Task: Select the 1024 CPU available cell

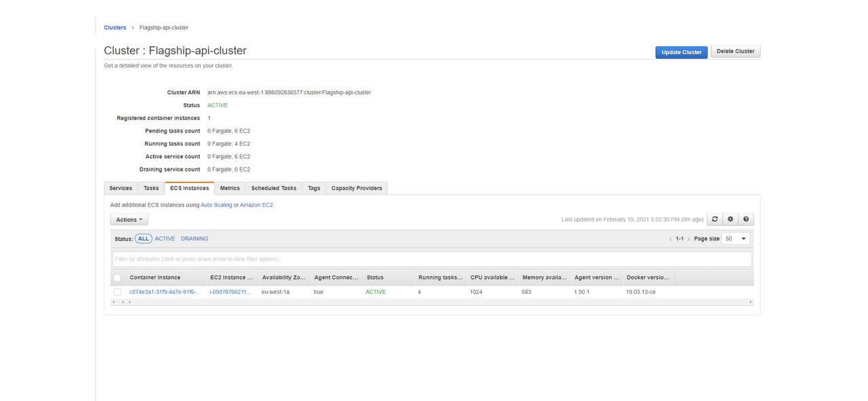Action: pyautogui.click(x=476, y=292)
